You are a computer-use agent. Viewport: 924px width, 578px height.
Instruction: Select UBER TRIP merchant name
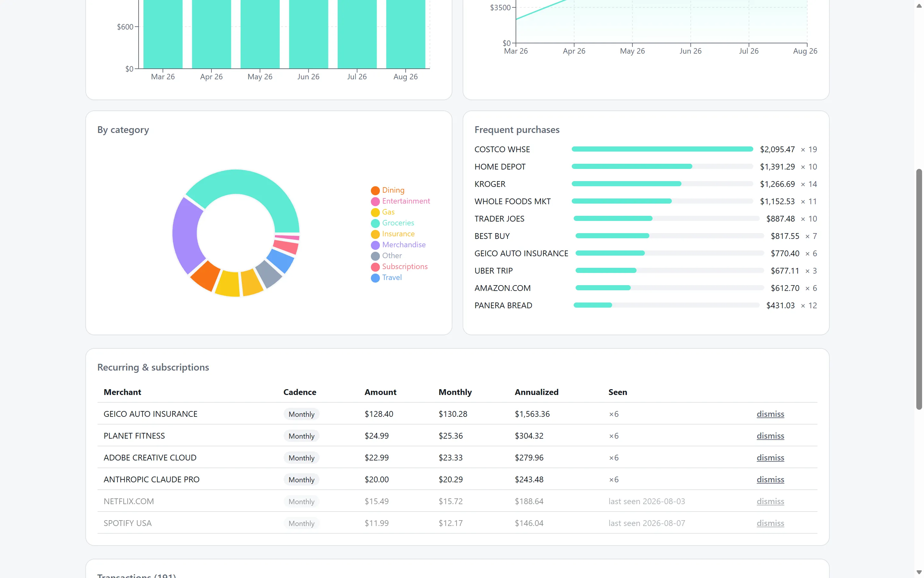[494, 271]
